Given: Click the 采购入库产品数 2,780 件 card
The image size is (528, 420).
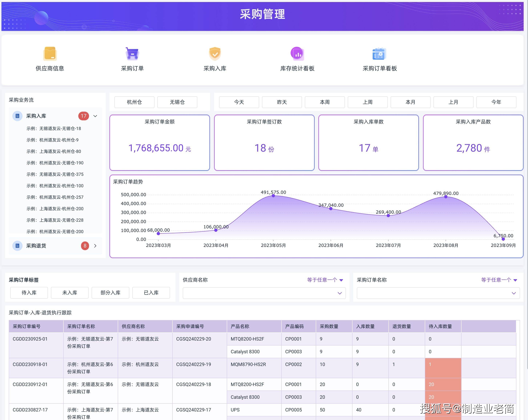Looking at the screenshot, I should point(473,143).
